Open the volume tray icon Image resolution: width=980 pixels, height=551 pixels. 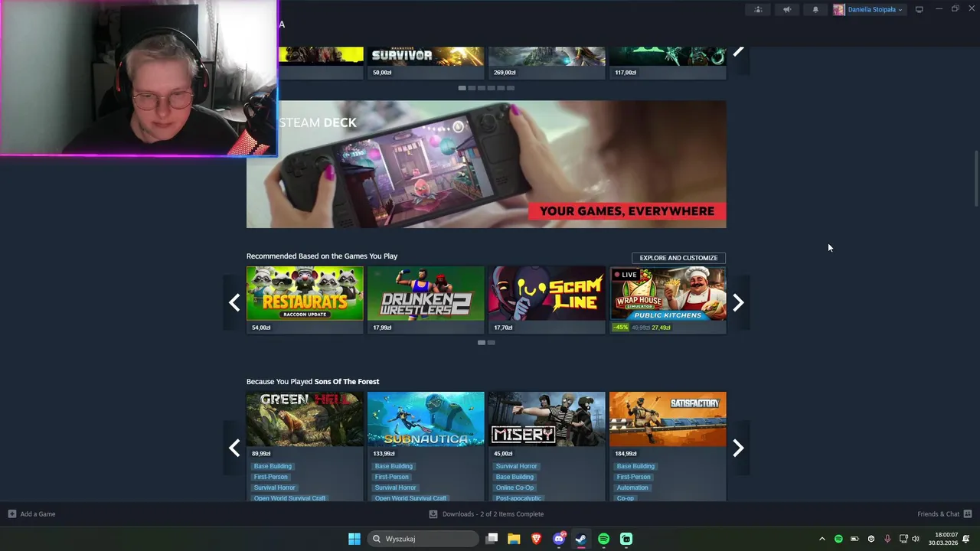pyautogui.click(x=916, y=539)
